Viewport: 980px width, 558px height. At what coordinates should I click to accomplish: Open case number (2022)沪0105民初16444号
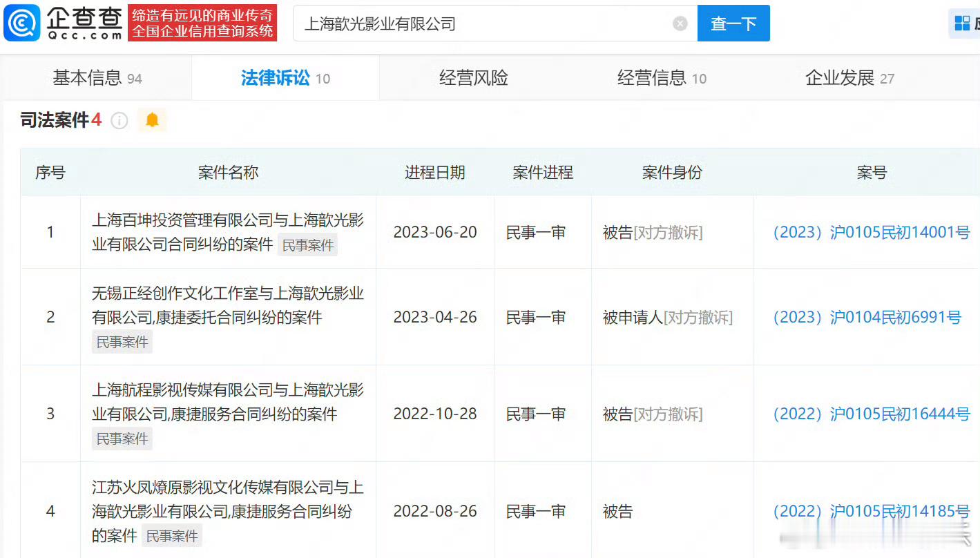(872, 414)
